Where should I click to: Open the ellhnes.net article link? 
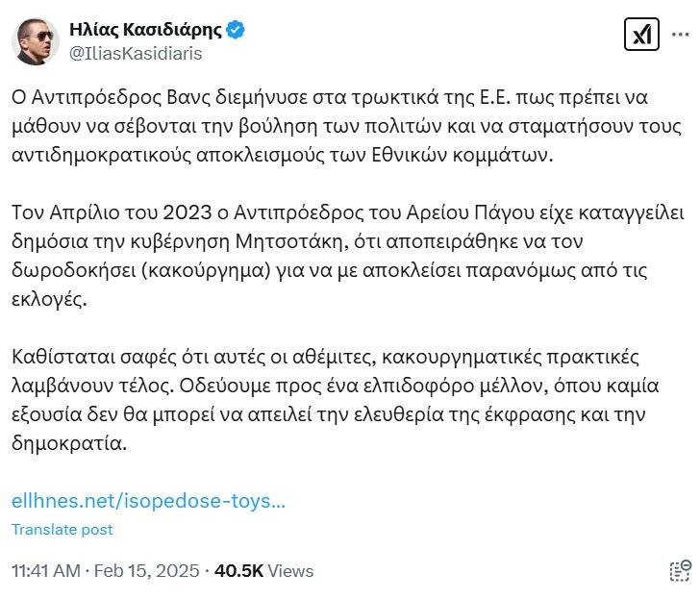(x=148, y=501)
